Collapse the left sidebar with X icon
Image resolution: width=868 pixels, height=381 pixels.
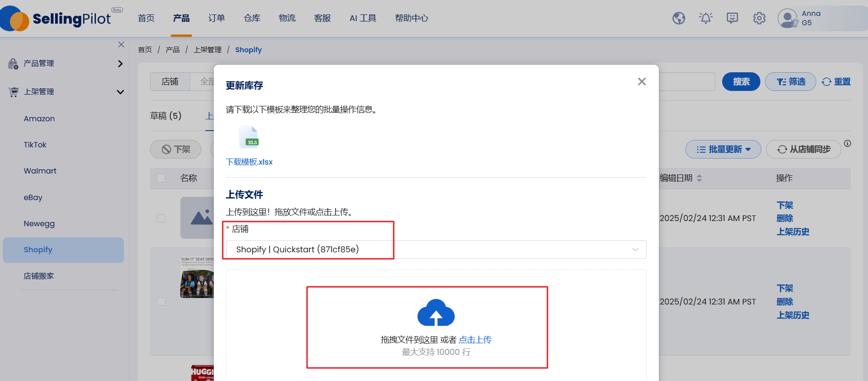click(x=121, y=44)
